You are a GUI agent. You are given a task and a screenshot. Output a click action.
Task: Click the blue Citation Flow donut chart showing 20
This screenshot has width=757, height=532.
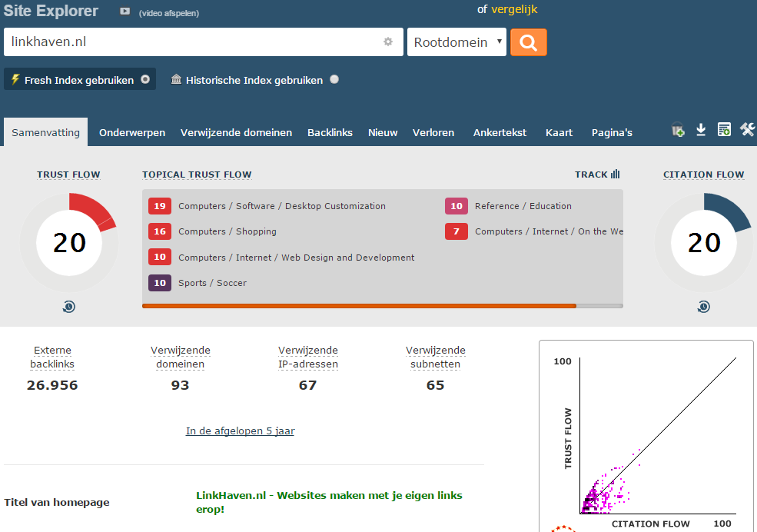tap(704, 242)
